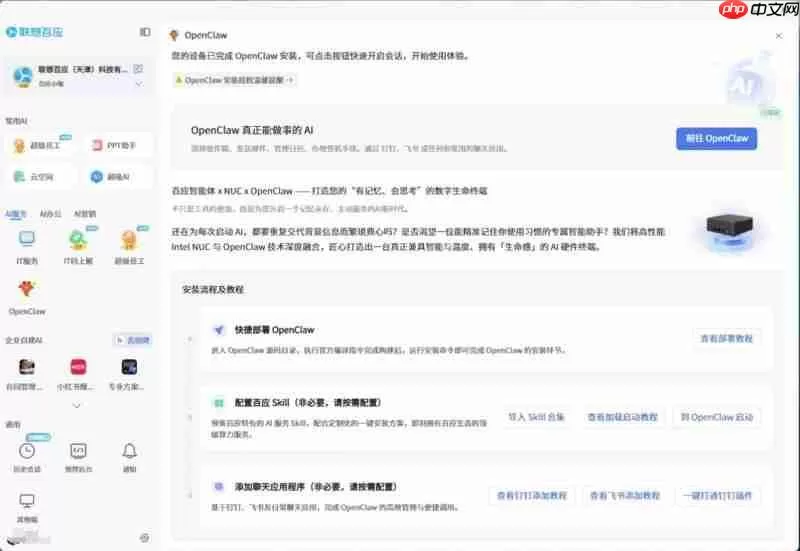Viewport: 800px width, 551px height.
Task: Click the 快捷部署 OpenClaw heading
Action: point(274,330)
